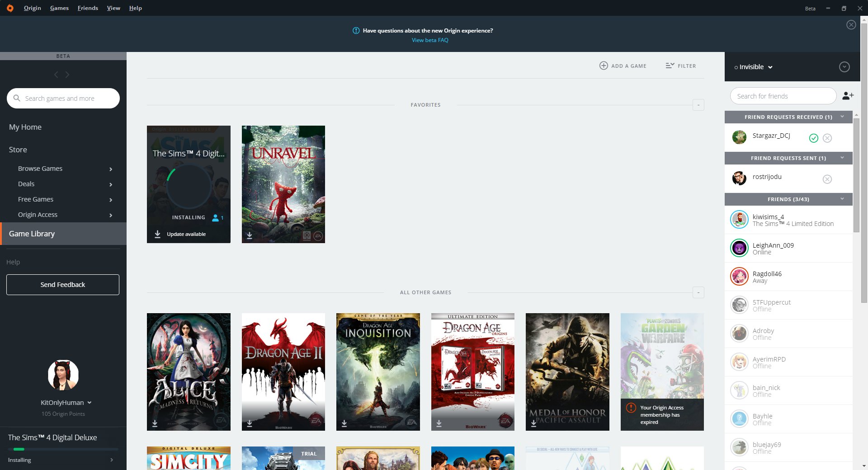Cancel friend request sent to rostrijodu

tap(827, 179)
